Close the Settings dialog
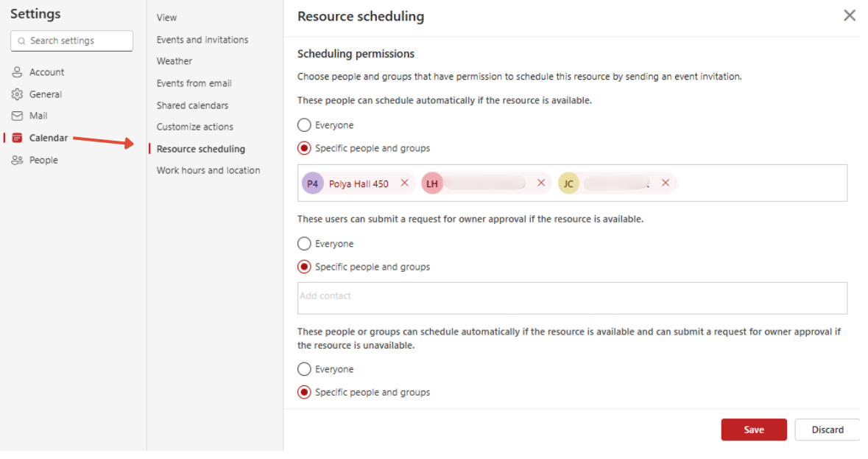This screenshot has width=868, height=459. pos(849,15)
